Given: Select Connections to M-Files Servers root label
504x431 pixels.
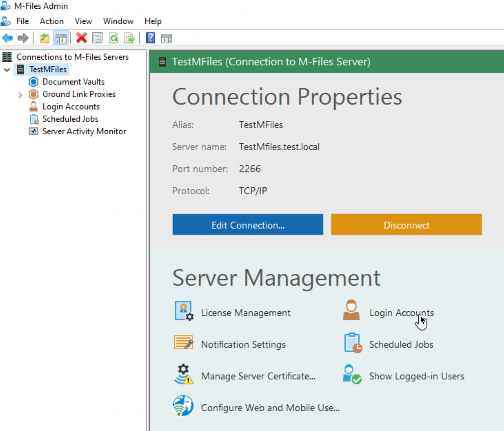Looking at the screenshot, I should click(x=73, y=57).
